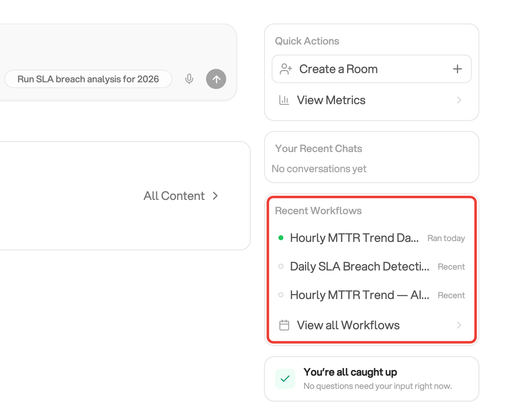
Task: Open View all Workflows
Action: coord(372,325)
